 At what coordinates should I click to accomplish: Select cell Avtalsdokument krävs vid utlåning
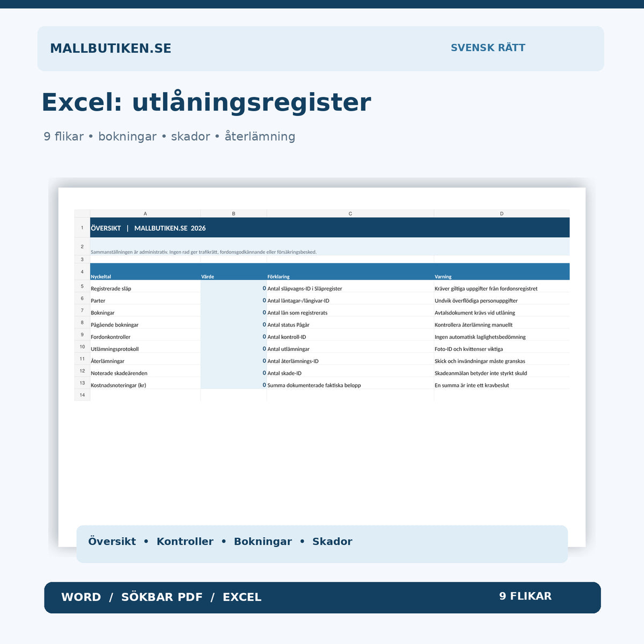click(x=502, y=311)
